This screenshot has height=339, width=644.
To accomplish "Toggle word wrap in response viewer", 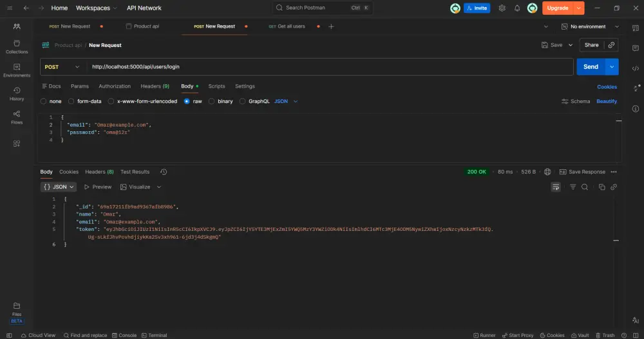I will [556, 187].
